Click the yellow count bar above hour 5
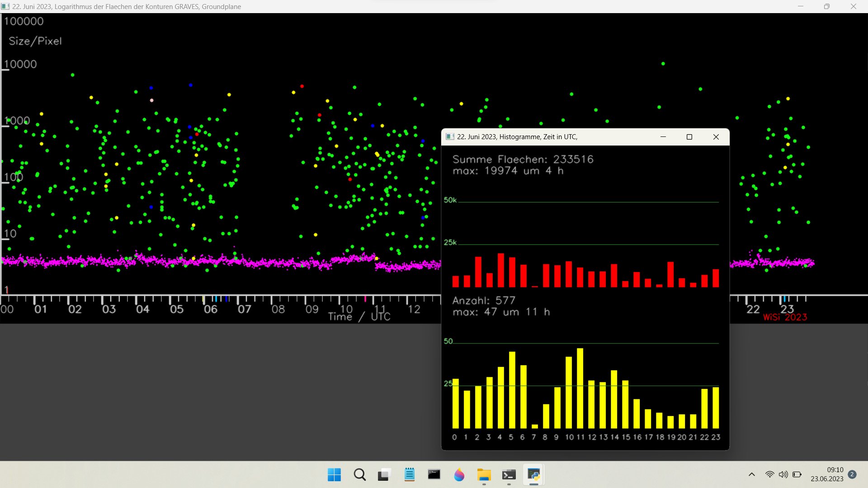 pos(512,390)
